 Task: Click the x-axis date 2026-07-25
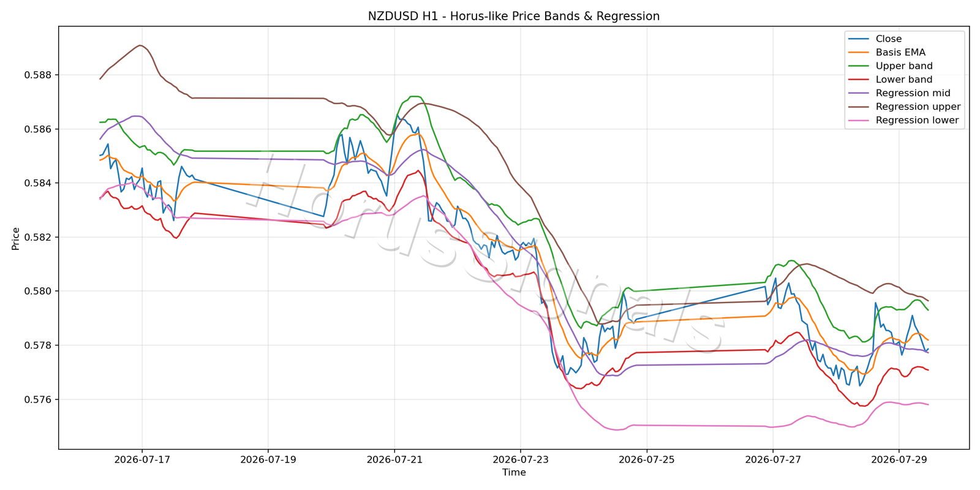point(647,459)
